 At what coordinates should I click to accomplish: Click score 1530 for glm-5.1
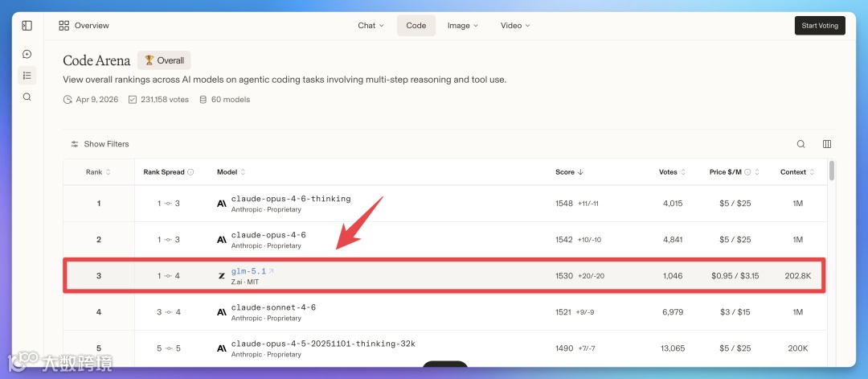click(564, 275)
